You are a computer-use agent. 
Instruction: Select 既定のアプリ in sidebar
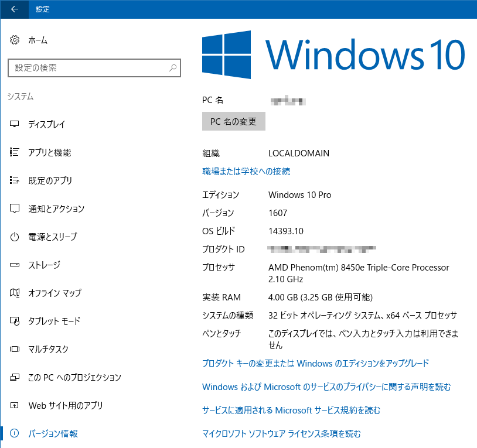[x=50, y=180]
